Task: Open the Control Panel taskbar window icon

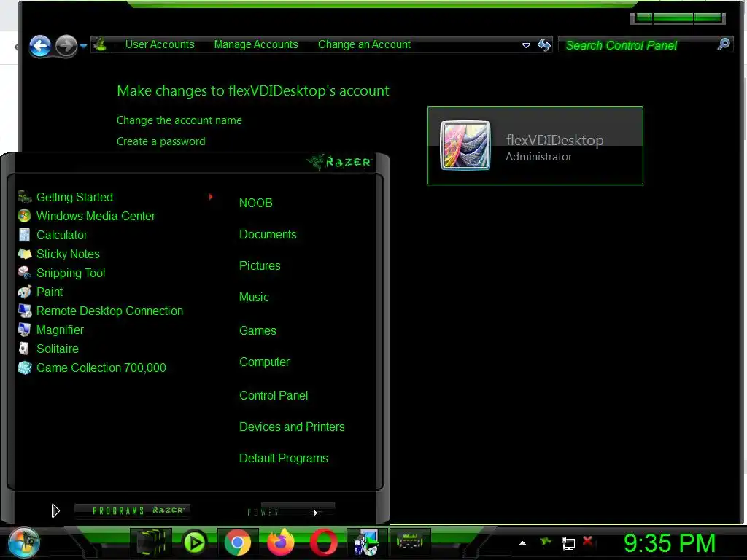Action: point(366,542)
